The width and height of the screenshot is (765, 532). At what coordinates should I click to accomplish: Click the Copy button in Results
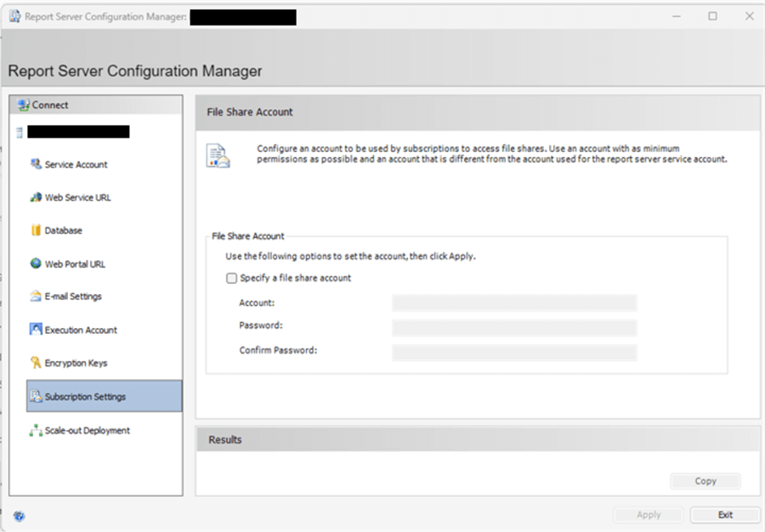tap(705, 481)
